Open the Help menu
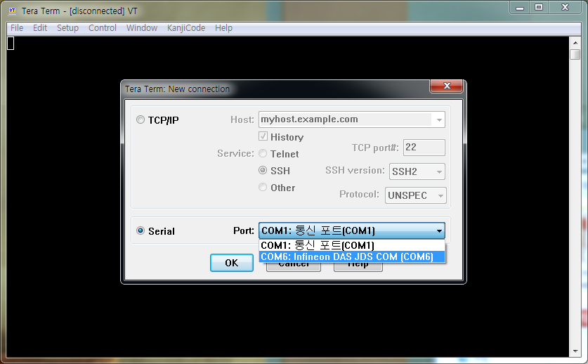588x364 pixels. pos(223,28)
